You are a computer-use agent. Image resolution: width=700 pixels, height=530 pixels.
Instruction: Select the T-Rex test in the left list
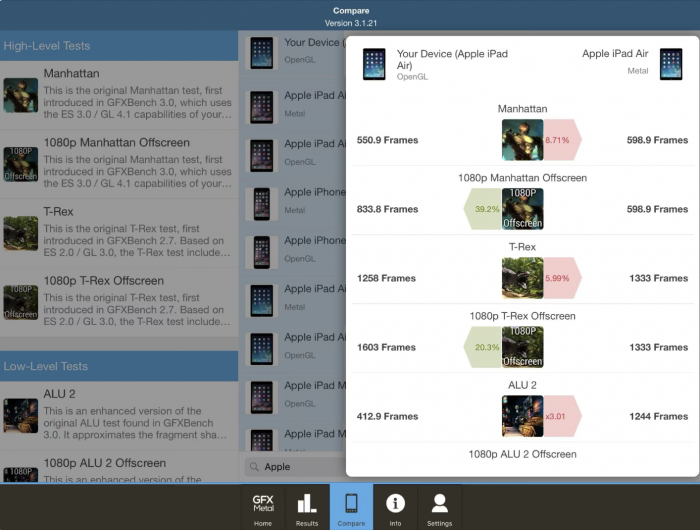click(x=119, y=232)
